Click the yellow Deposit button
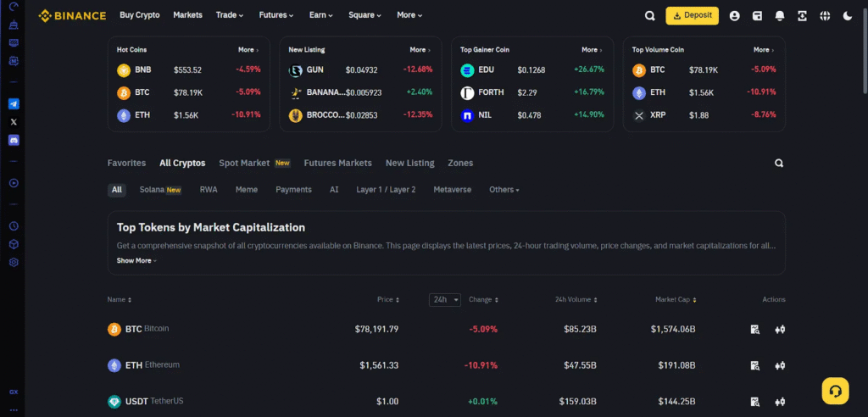 click(x=692, y=15)
